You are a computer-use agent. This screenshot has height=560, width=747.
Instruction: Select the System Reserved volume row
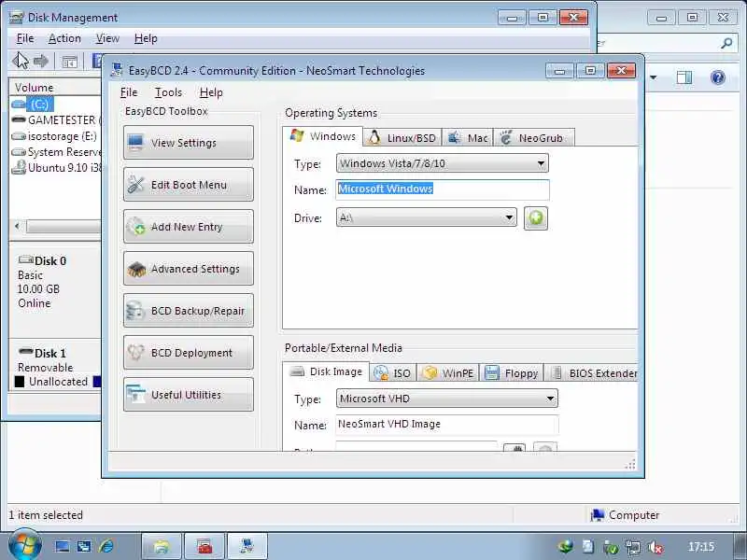pyautogui.click(x=55, y=152)
